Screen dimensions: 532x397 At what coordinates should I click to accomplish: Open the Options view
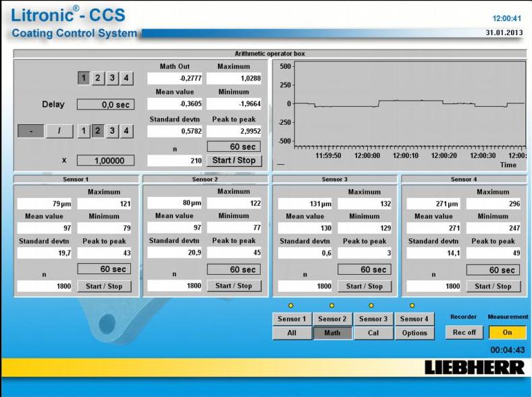[x=415, y=333]
